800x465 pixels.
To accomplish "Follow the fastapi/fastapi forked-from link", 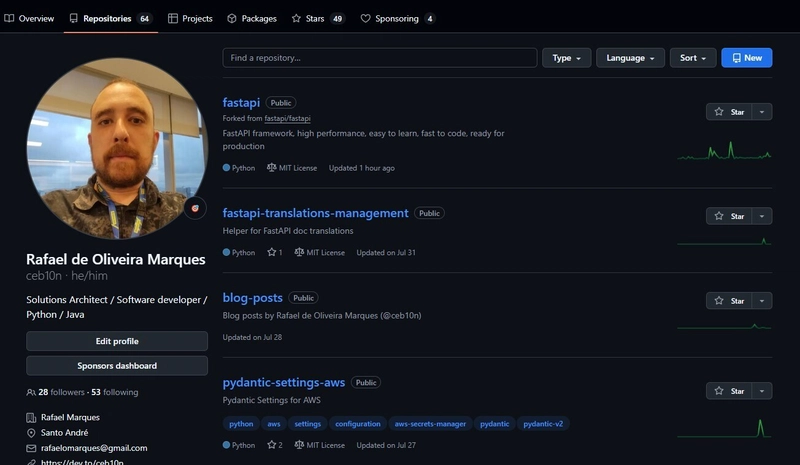I will pyautogui.click(x=287, y=118).
